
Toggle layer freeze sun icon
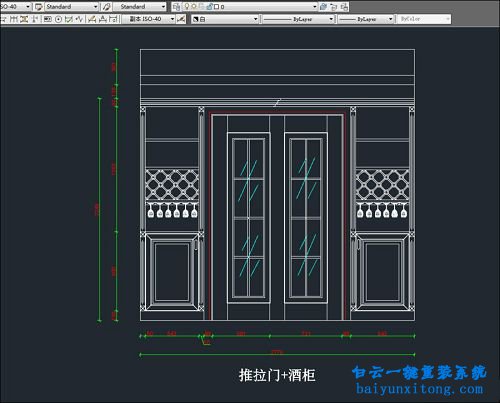point(194,6)
